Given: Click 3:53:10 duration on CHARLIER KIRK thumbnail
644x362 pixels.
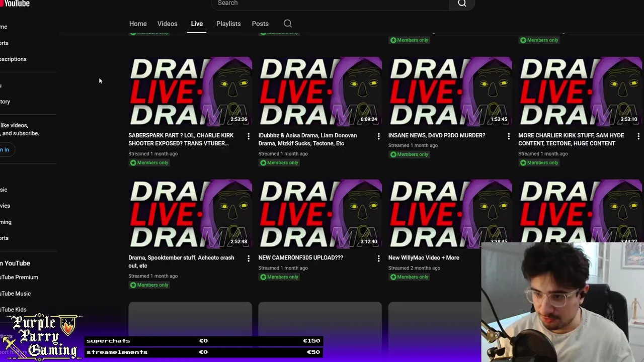Looking at the screenshot, I should pos(628,119).
